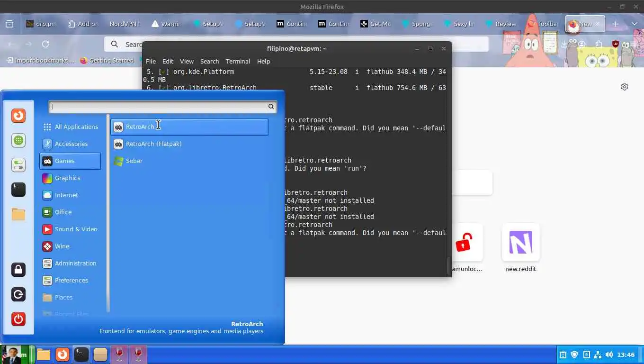The height and width of the screenshot is (364, 644).
Task: Switch to the dro.pm Firefox tab
Action: 41,24
